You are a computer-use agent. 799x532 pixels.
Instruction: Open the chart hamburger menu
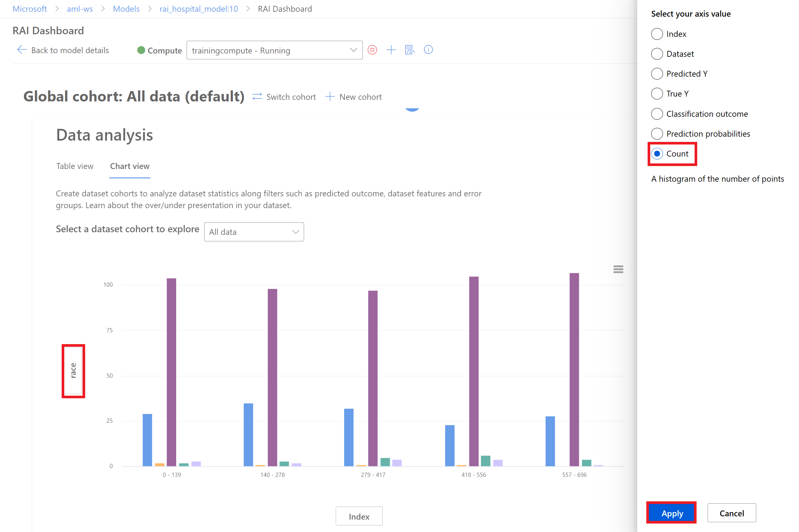pos(618,269)
